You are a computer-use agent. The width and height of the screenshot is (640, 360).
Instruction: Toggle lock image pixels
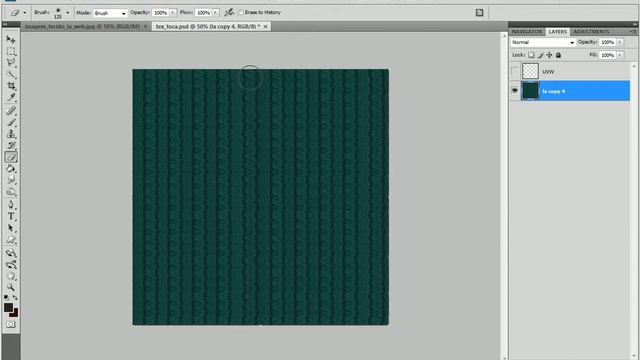[x=540, y=55]
